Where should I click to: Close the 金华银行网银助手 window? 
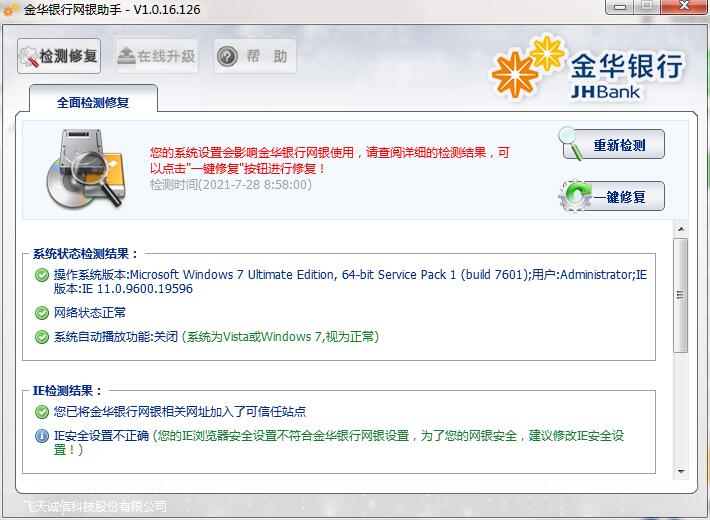(685, 6)
